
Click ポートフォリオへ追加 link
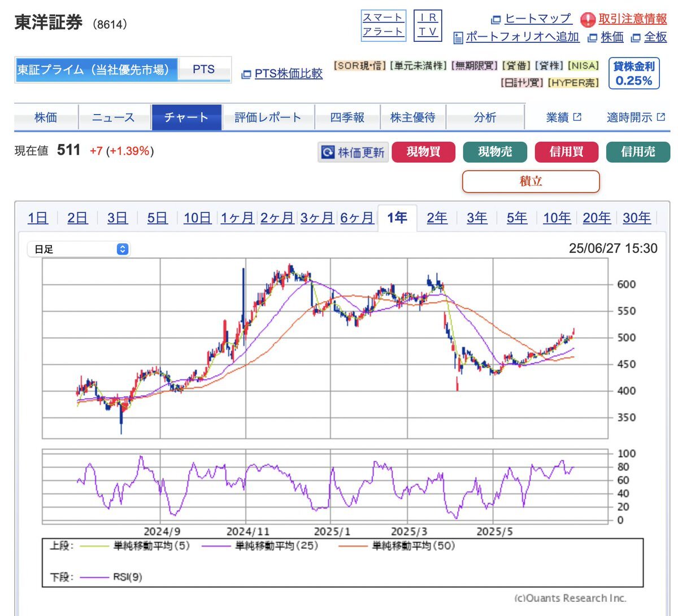(523, 37)
